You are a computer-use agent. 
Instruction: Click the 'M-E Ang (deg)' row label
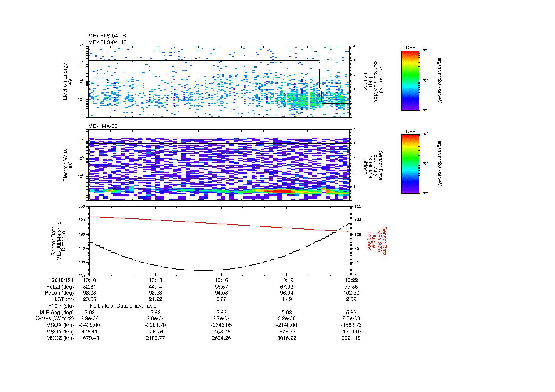pos(57,313)
